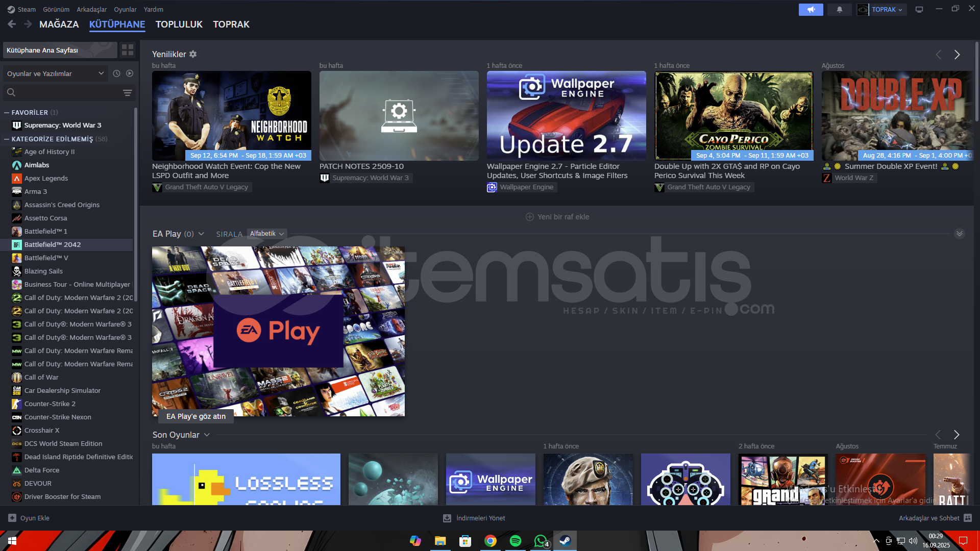The height and width of the screenshot is (551, 980).
Task: Go back with the left arrow
Action: 12,24
